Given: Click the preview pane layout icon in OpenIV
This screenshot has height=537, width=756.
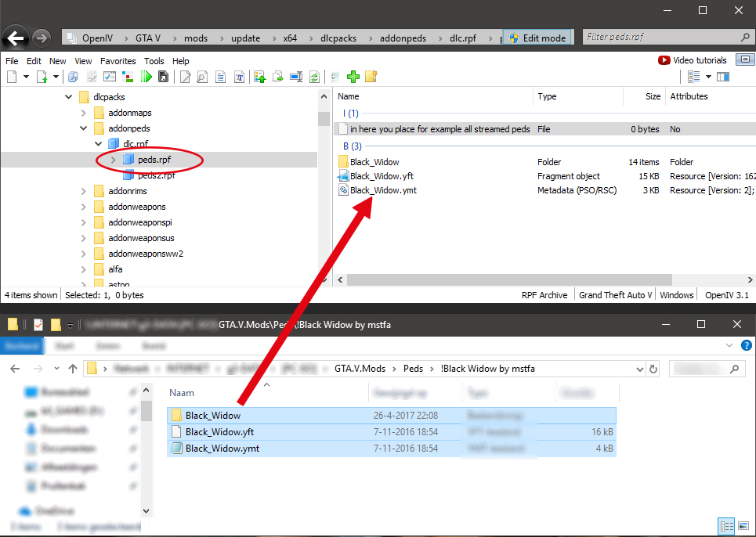Looking at the screenshot, I should point(723,77).
